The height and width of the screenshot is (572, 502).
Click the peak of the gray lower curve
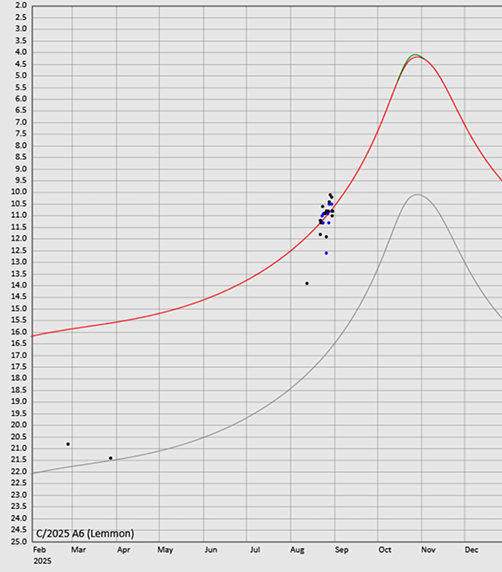click(417, 195)
